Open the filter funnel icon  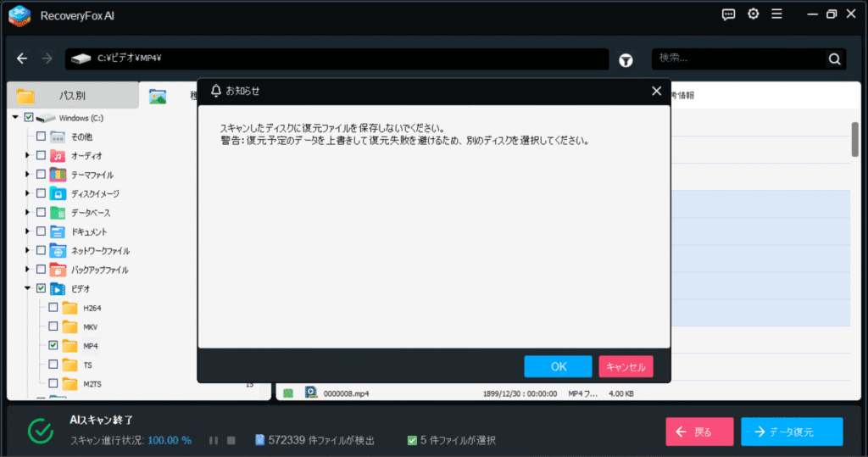coord(626,60)
